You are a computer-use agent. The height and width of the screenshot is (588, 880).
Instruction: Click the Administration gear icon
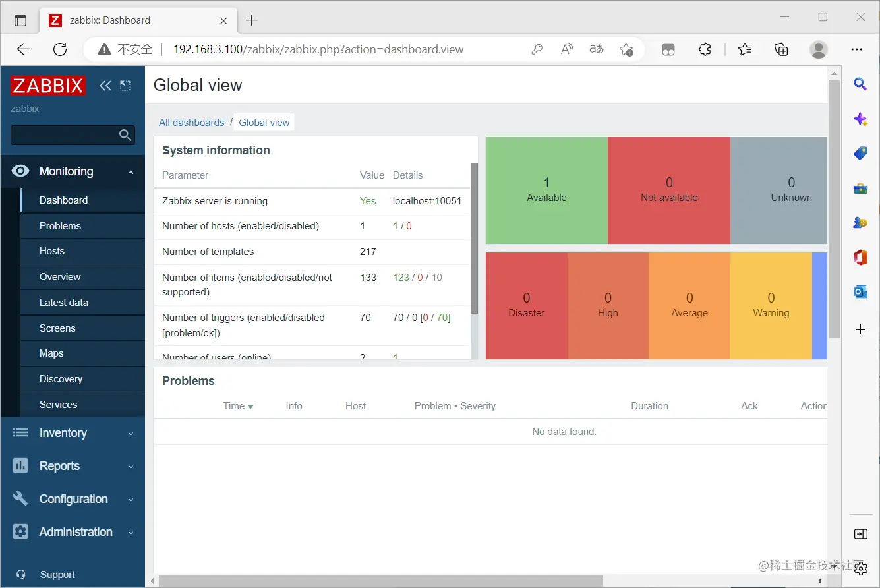20,531
